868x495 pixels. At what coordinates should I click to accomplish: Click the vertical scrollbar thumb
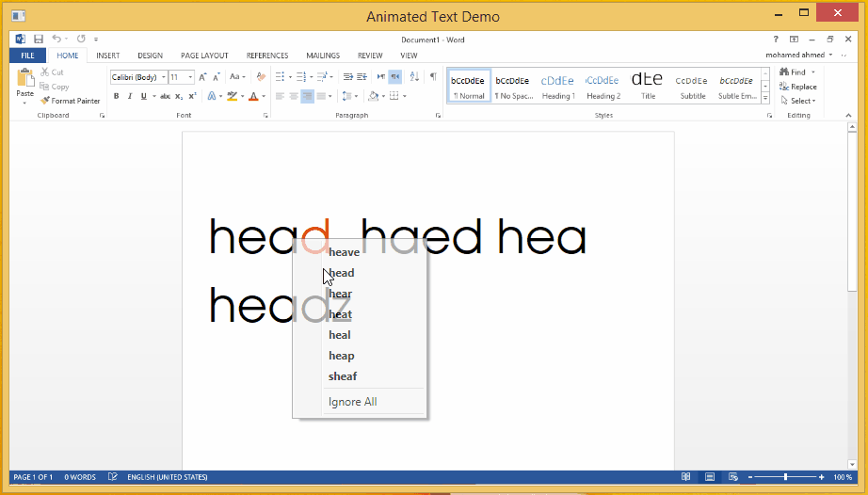pos(852,212)
